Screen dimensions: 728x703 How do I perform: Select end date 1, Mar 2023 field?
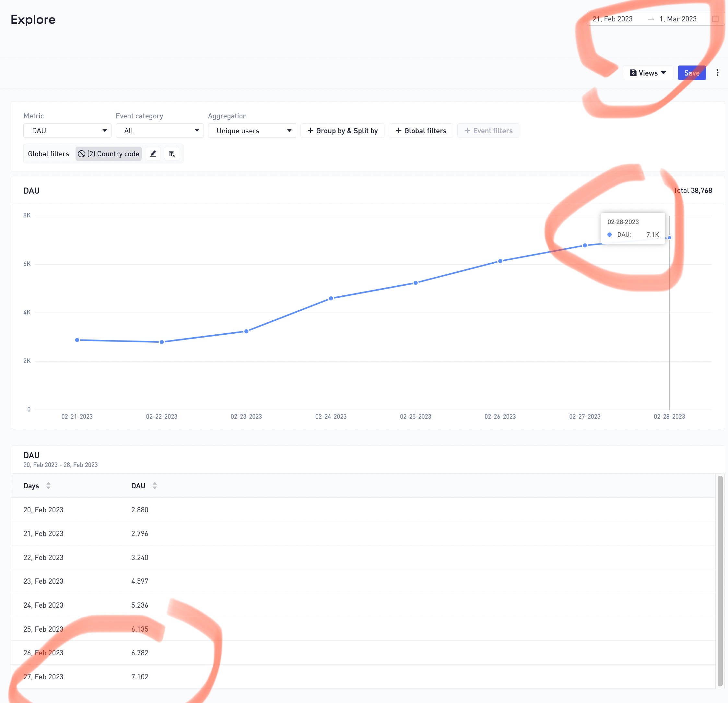point(678,19)
